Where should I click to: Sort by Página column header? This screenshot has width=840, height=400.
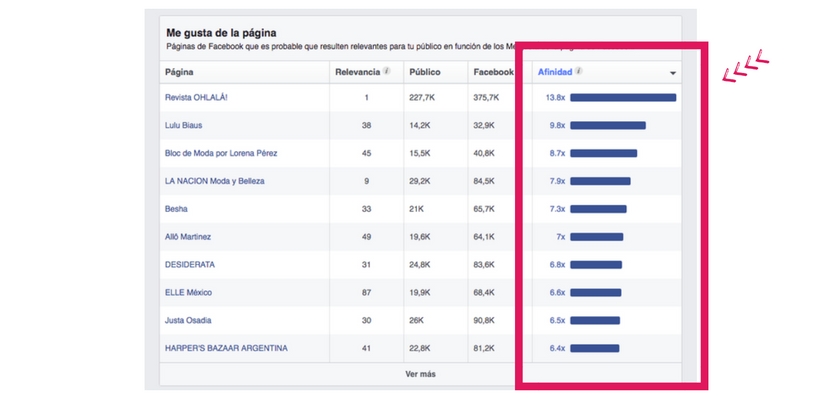click(x=179, y=72)
